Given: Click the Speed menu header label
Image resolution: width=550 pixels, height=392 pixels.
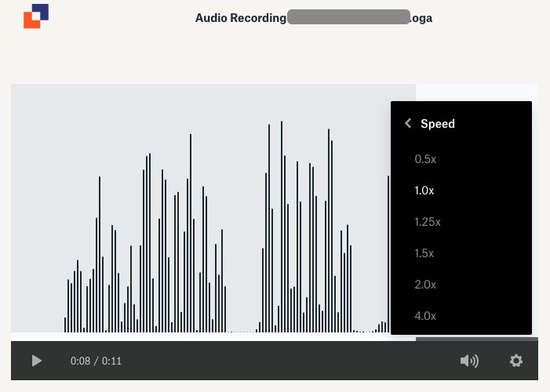Looking at the screenshot, I should point(438,124).
